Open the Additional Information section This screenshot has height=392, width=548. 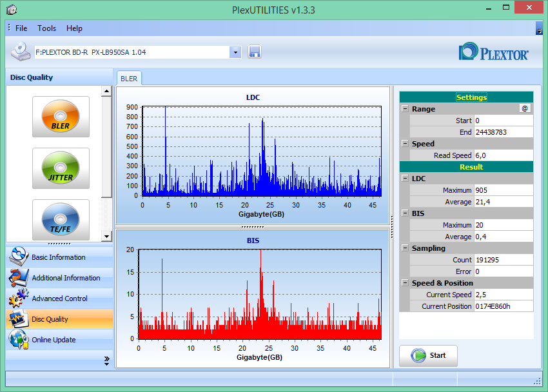tap(59, 278)
